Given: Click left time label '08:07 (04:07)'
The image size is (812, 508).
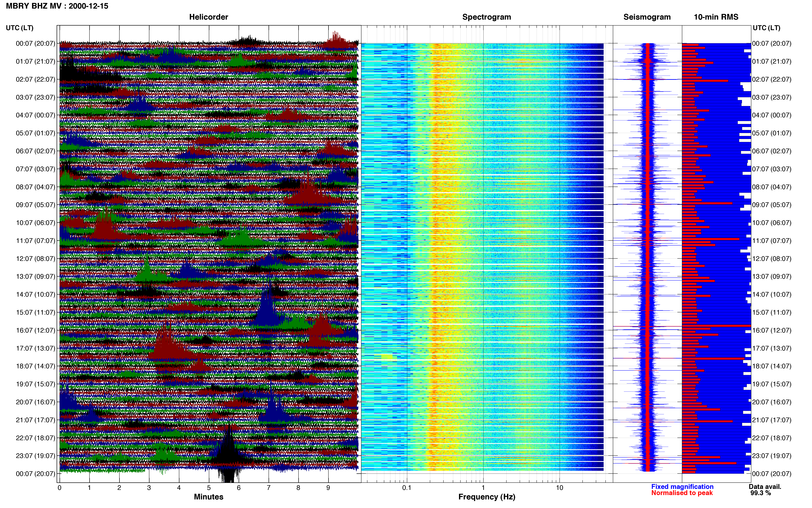Looking at the screenshot, I should point(36,187).
